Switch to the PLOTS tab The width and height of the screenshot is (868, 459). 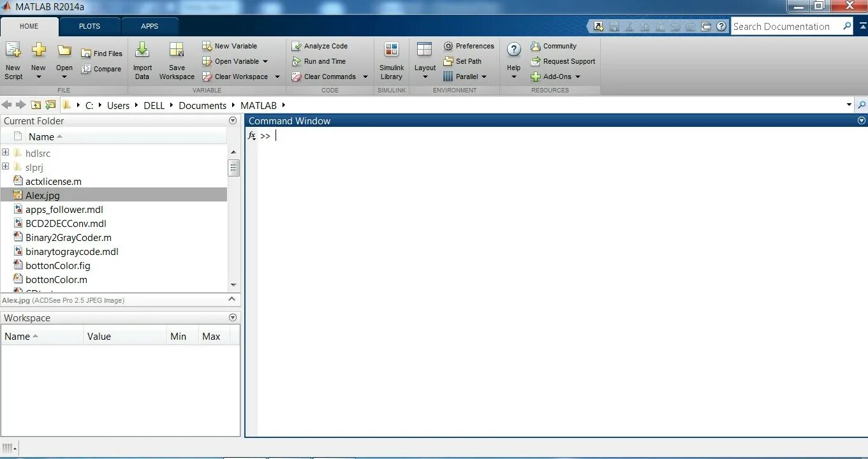pyautogui.click(x=89, y=26)
